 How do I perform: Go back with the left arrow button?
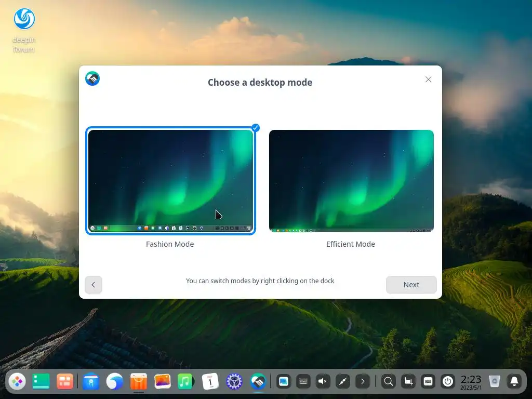click(x=94, y=285)
